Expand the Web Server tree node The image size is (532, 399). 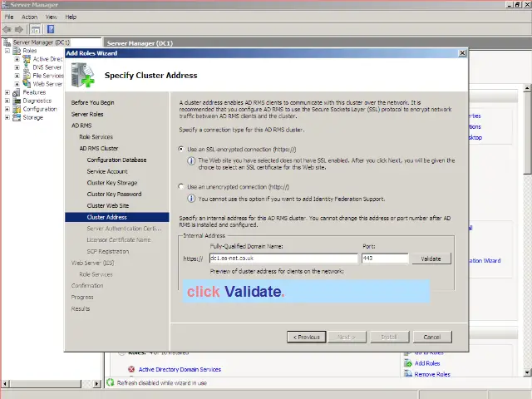click(x=17, y=84)
